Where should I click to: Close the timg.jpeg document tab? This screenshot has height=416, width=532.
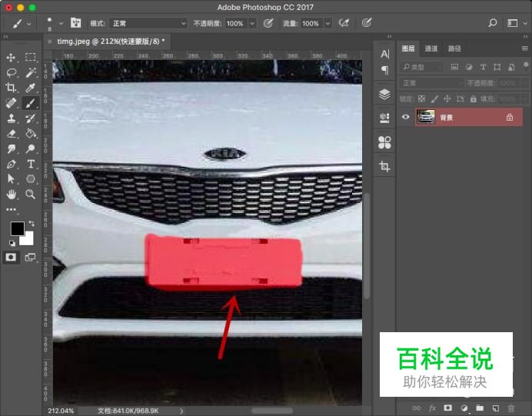coord(50,42)
